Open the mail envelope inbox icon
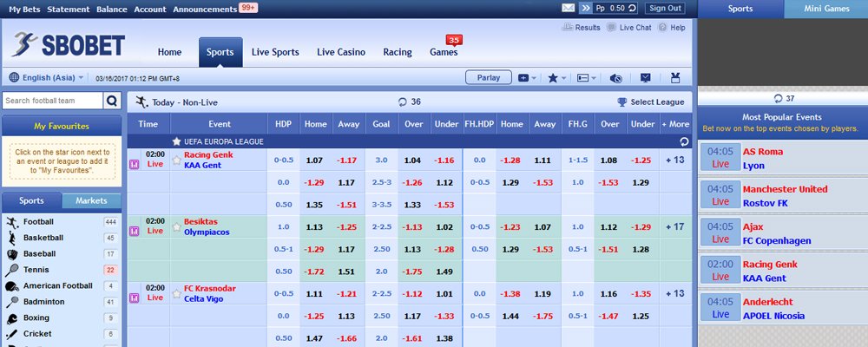 [x=568, y=9]
